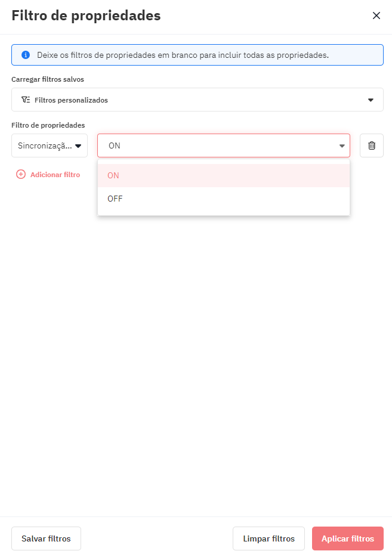The width and height of the screenshot is (392, 554).
Task: Select the ON option in the list
Action: pyautogui.click(x=223, y=175)
